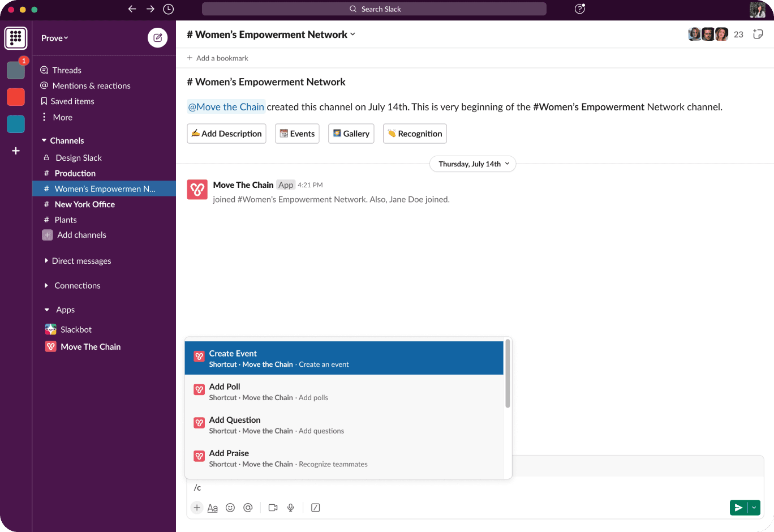Click the Recognition button
This screenshot has height=532, width=774.
pos(415,134)
